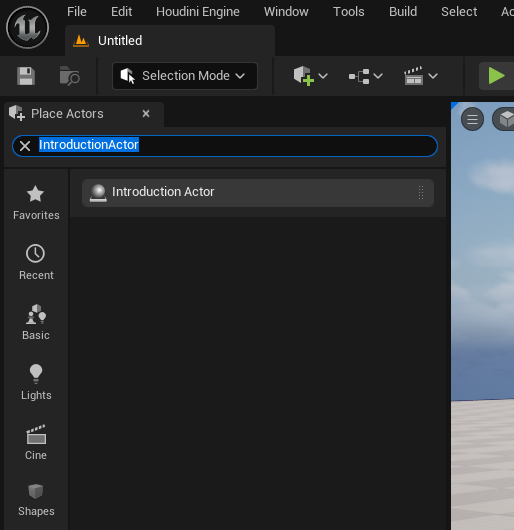
Task: Open the Content Browser search folder icon
Action: [69, 76]
